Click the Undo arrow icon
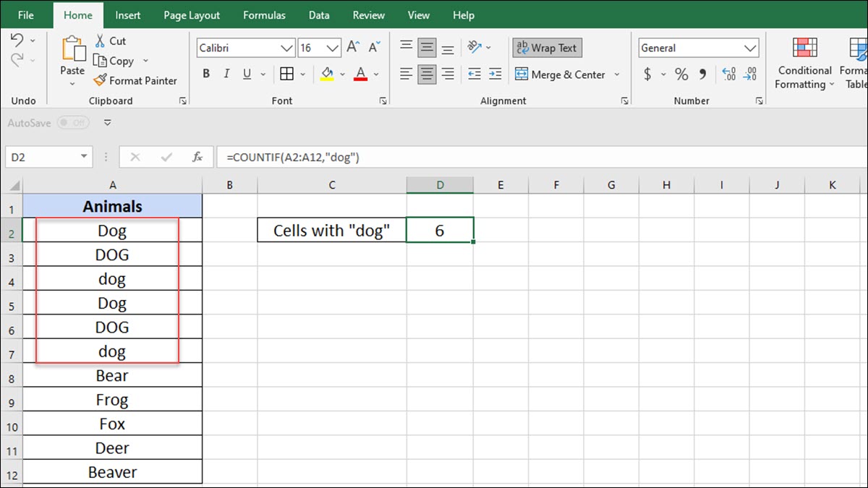868x488 pixels. click(x=17, y=41)
